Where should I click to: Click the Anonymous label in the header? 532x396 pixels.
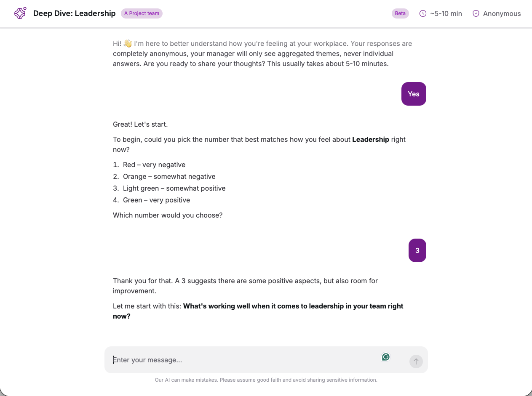click(x=502, y=13)
